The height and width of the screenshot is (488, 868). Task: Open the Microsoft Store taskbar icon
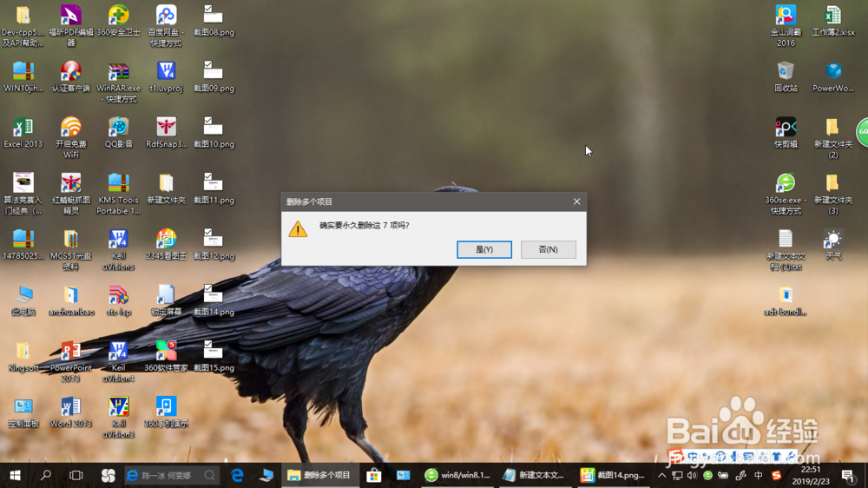point(373,475)
